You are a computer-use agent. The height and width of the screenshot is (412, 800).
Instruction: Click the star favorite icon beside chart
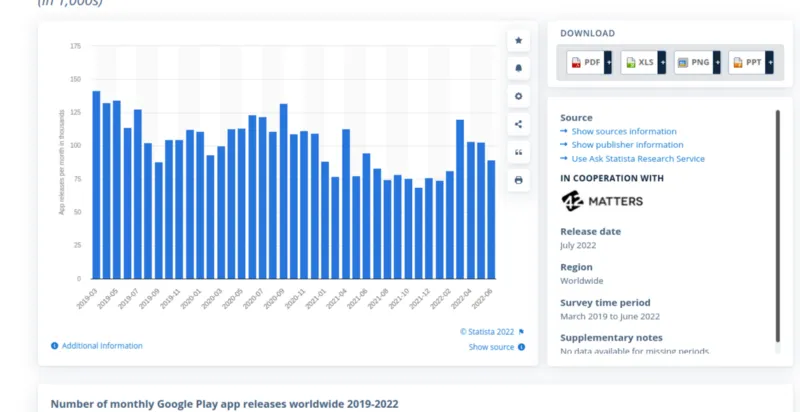click(x=518, y=40)
